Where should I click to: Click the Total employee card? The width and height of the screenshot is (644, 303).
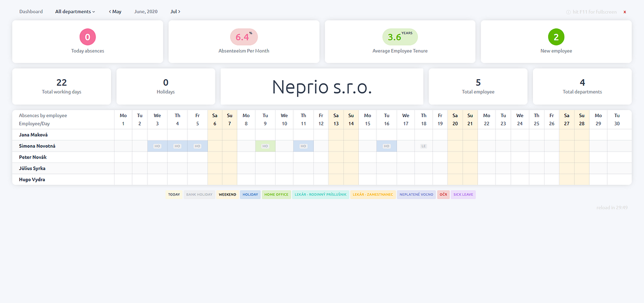(x=478, y=86)
